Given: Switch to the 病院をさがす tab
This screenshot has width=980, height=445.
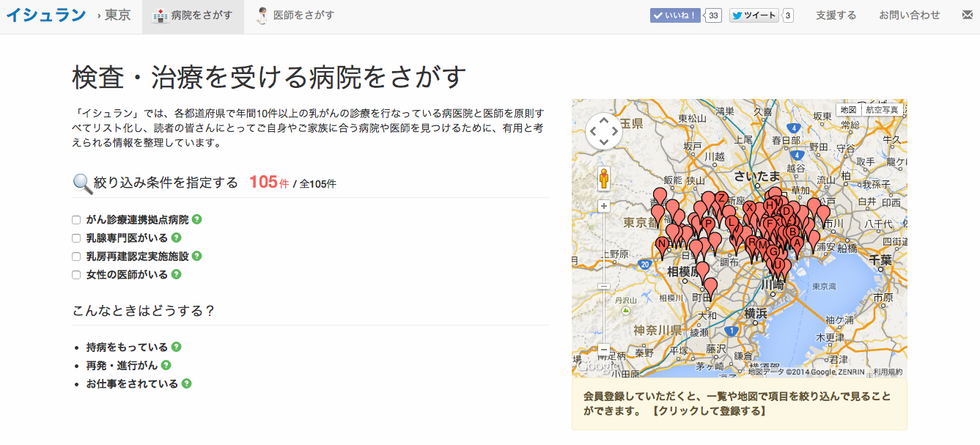Looking at the screenshot, I should tap(193, 15).
